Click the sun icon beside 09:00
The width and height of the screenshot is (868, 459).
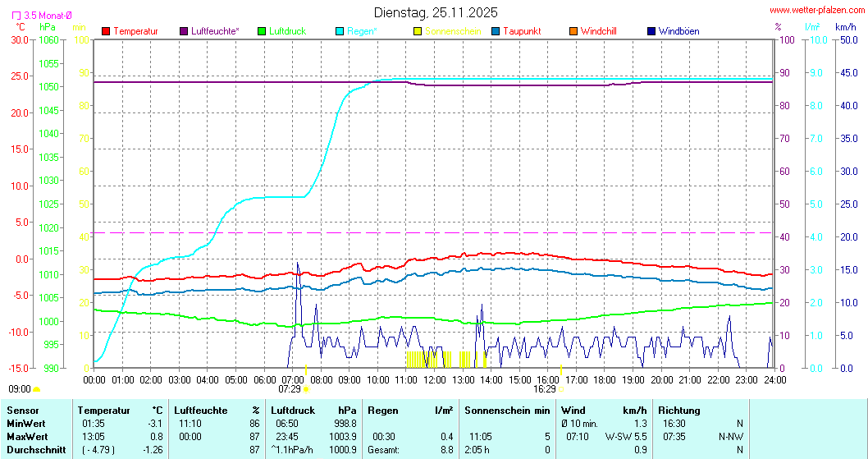coord(37,389)
